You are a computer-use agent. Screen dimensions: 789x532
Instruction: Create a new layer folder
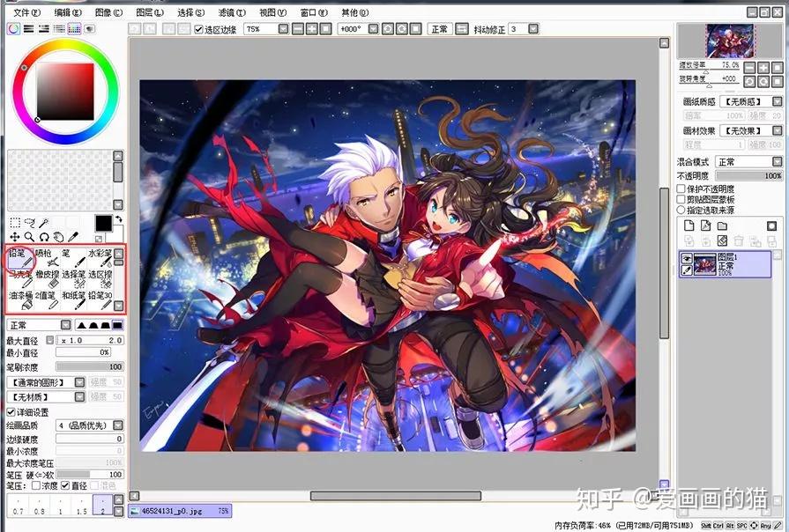pyautogui.click(x=722, y=226)
